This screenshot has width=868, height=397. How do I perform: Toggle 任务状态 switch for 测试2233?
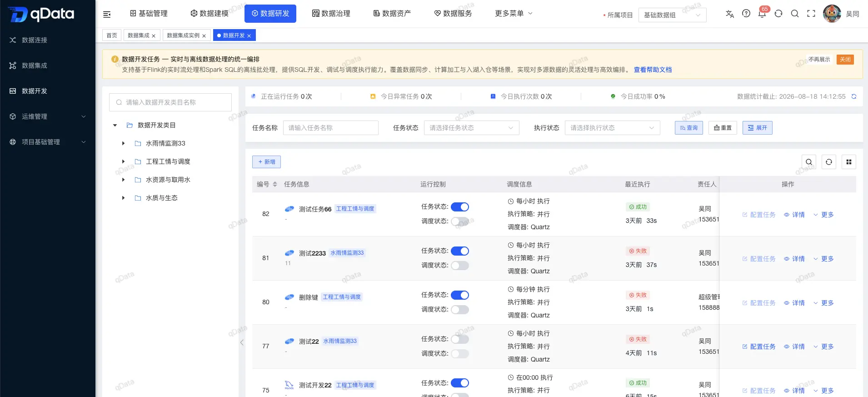460,251
